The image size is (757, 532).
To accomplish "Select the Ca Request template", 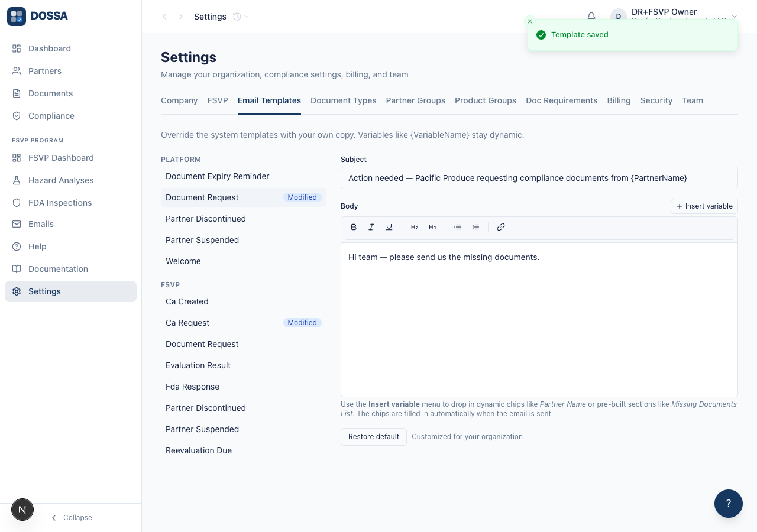I will coord(244,323).
